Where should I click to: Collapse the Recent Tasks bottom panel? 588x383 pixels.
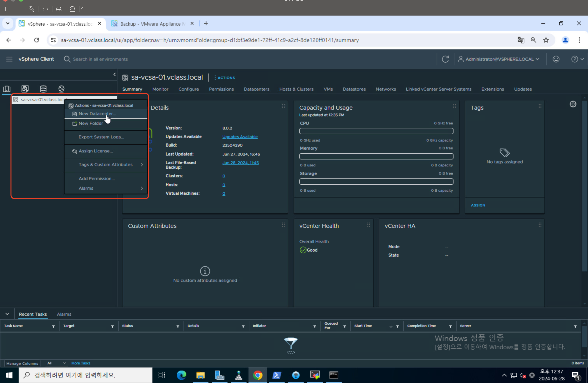[7, 314]
